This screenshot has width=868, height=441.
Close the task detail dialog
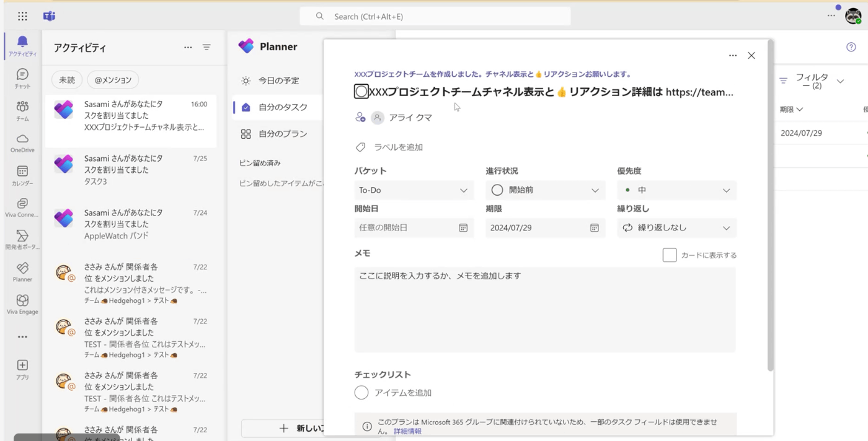click(751, 56)
